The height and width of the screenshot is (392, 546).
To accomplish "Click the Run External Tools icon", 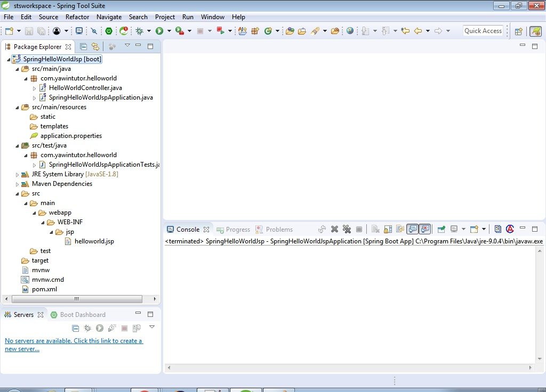I will (x=180, y=31).
